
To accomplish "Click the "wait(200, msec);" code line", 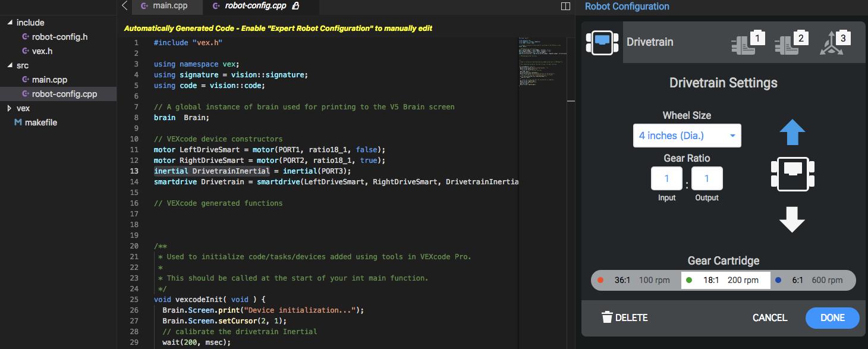I will click(196, 342).
